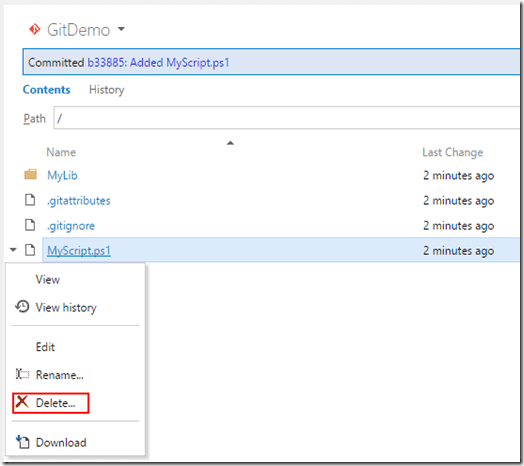
Task: Click the View history clock icon
Action: click(22, 307)
